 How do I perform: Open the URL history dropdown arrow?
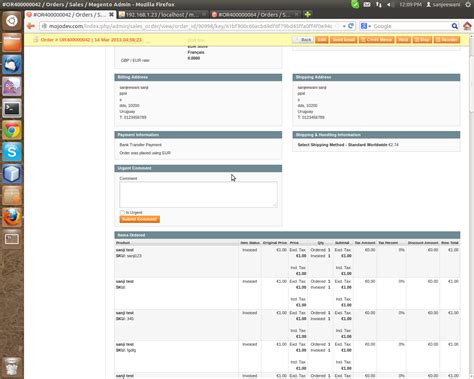[344, 26]
